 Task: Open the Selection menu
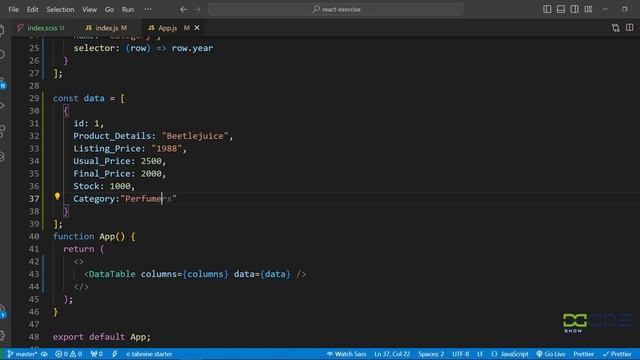60,9
